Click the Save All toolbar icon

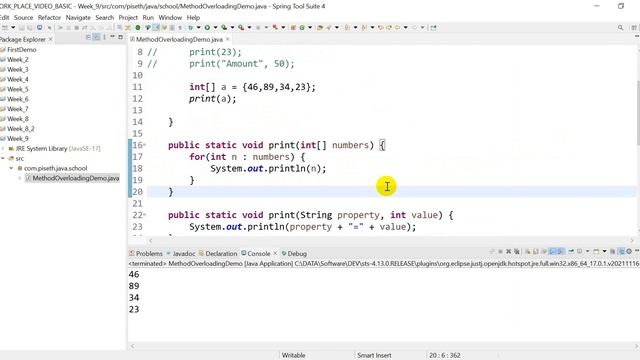pos(29,27)
